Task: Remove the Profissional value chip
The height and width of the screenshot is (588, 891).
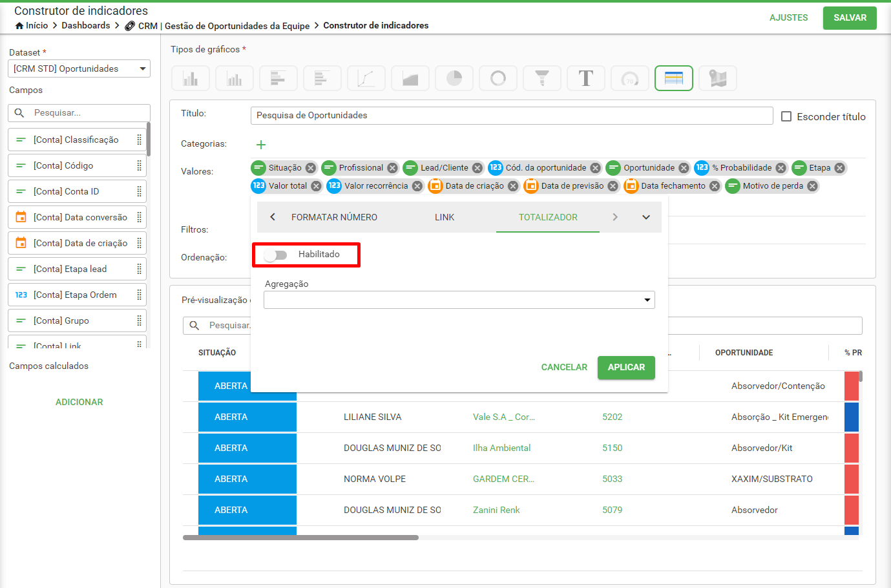Action: pyautogui.click(x=392, y=168)
